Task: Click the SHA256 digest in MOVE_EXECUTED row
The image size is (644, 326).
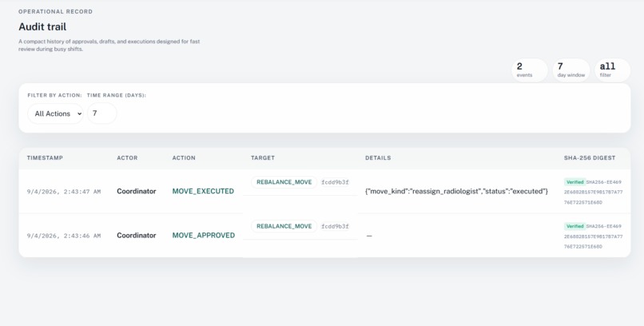Action: click(594, 192)
